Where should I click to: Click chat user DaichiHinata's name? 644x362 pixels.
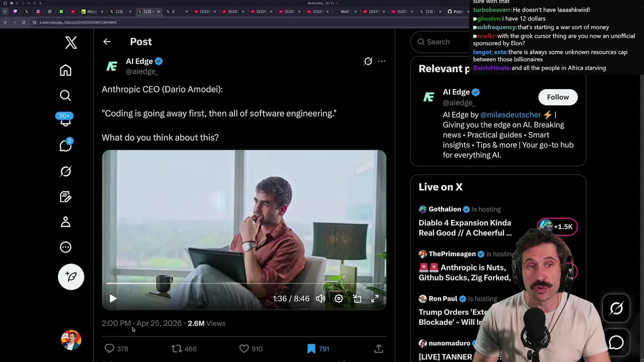pos(492,68)
